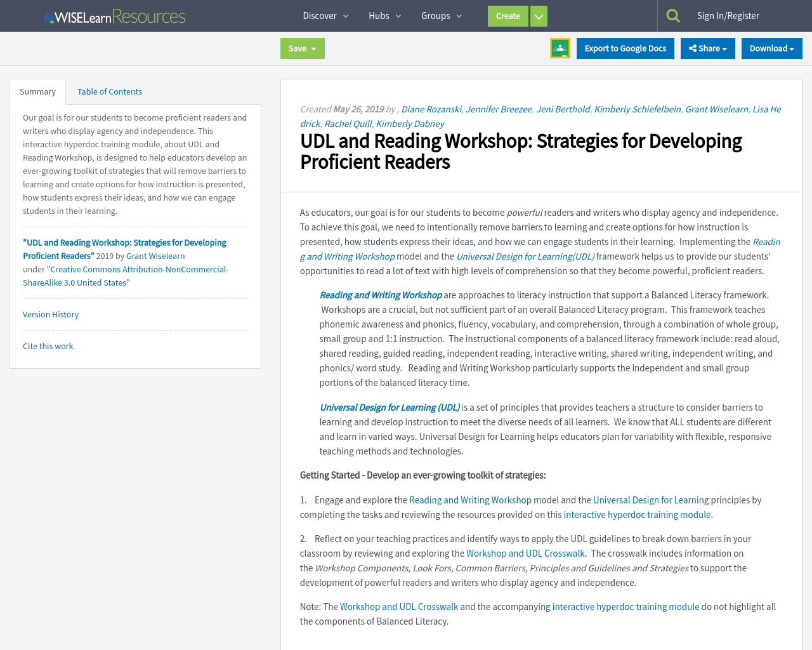
Task: Open the Workshop and UDL Crosswalk link
Action: tap(525, 552)
